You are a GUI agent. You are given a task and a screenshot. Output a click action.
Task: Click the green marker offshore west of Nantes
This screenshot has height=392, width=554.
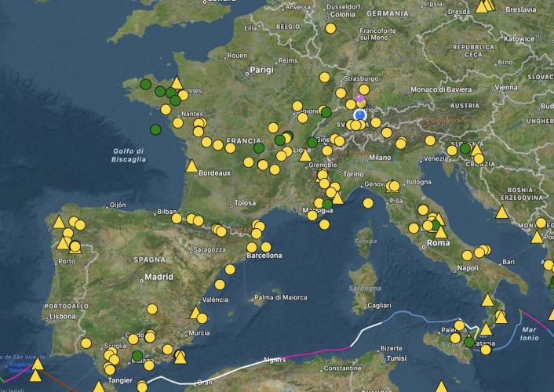coord(155,129)
